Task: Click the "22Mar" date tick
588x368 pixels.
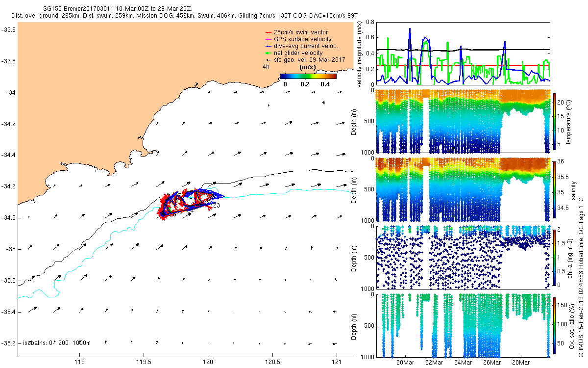Action: (434, 363)
